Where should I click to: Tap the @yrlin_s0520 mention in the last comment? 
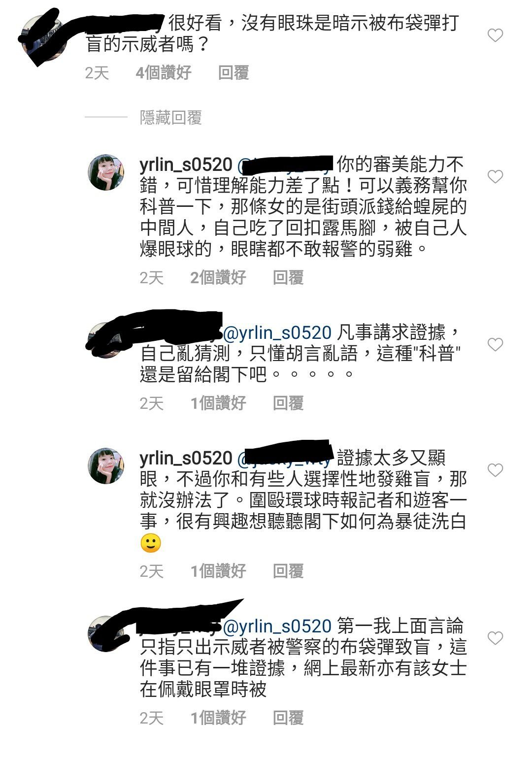click(x=277, y=626)
